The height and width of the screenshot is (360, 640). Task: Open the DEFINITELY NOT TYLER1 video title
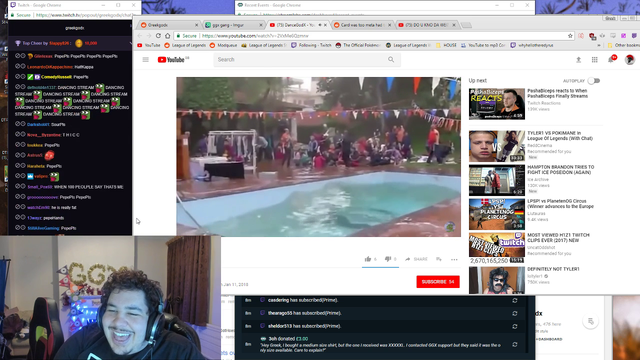(x=553, y=269)
